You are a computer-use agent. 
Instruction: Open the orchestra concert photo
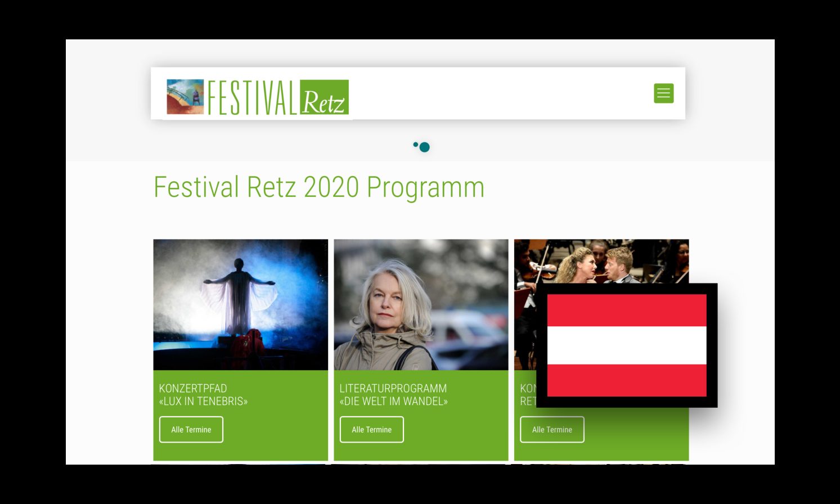coord(601,262)
